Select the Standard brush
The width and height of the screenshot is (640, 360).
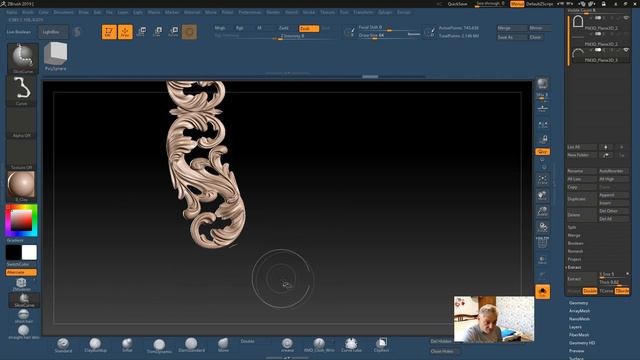pyautogui.click(x=63, y=345)
